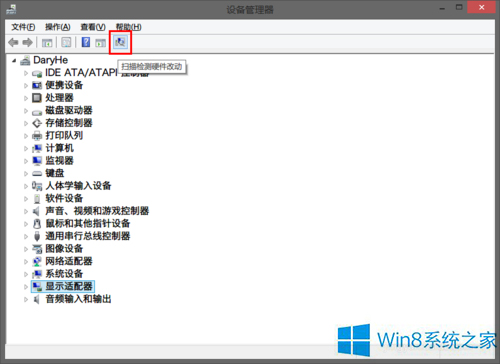Screen dimensions: 500x364
Task: Select the 人体学输入设备 tree label
Action: click(78, 186)
